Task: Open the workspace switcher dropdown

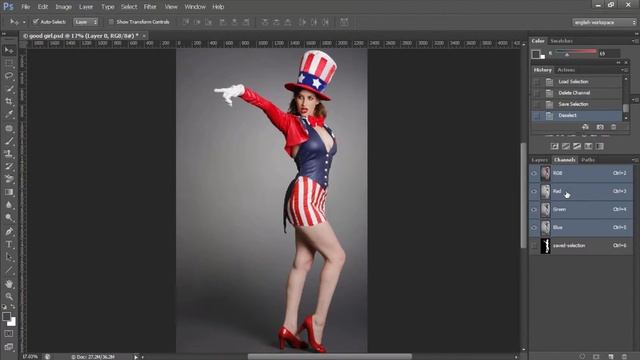Action: 605,22
